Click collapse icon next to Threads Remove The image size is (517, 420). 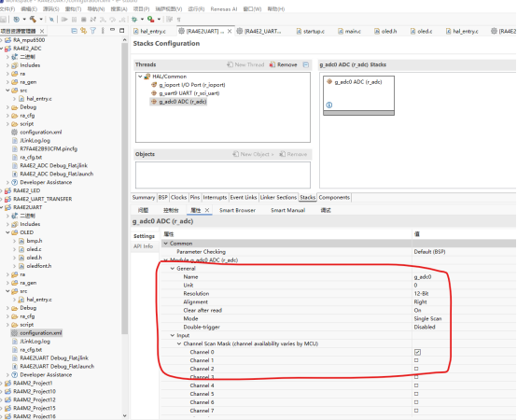306,64
